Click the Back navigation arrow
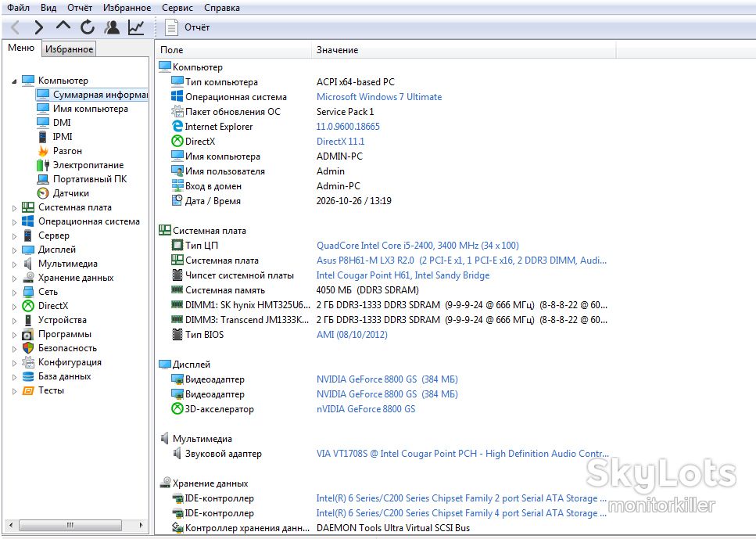 pos(15,27)
